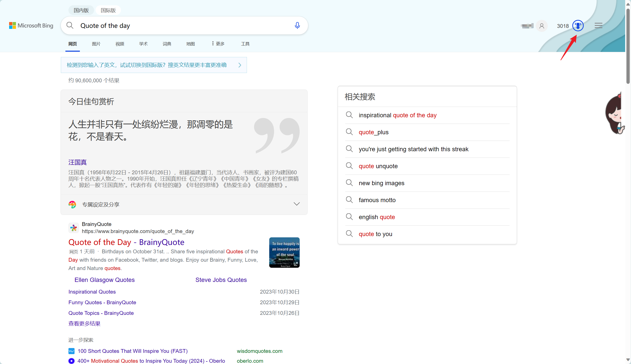Open the hamburger settings menu icon
The width and height of the screenshot is (631, 364).
pos(598,26)
